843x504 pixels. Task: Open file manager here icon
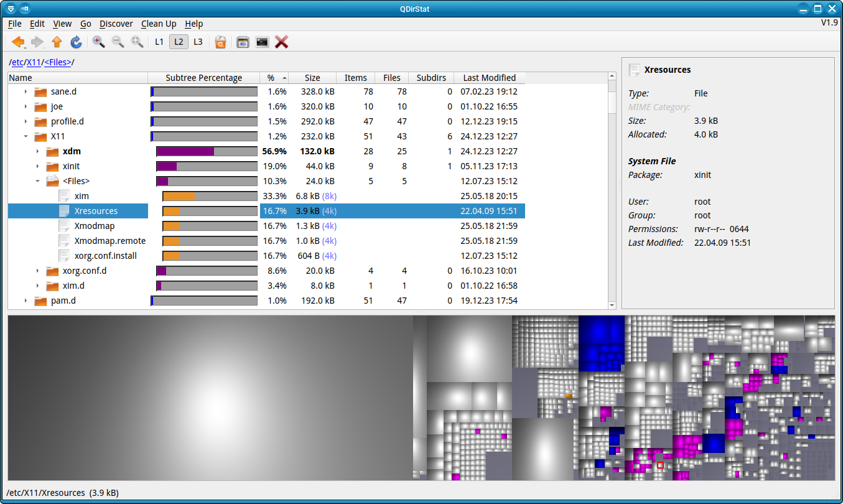(243, 42)
